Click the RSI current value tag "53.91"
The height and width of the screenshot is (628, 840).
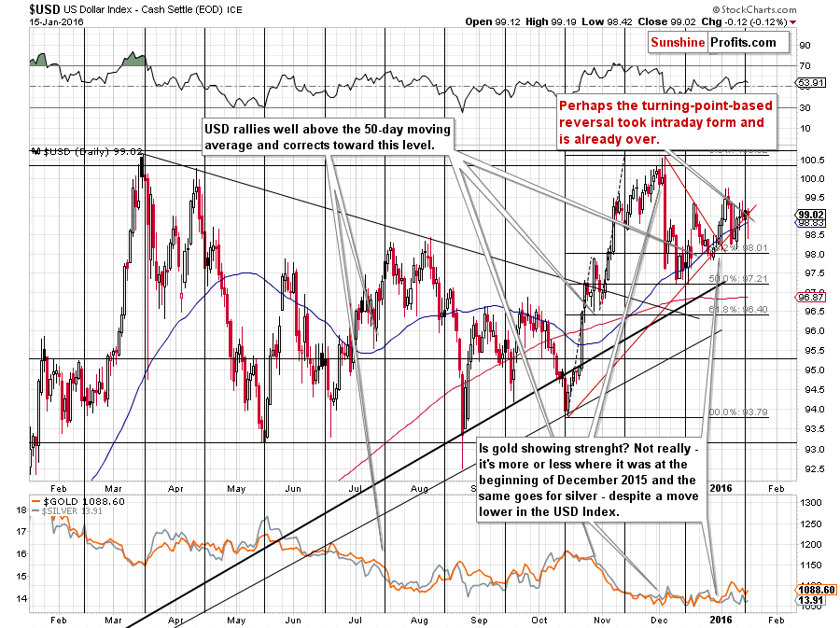click(812, 83)
